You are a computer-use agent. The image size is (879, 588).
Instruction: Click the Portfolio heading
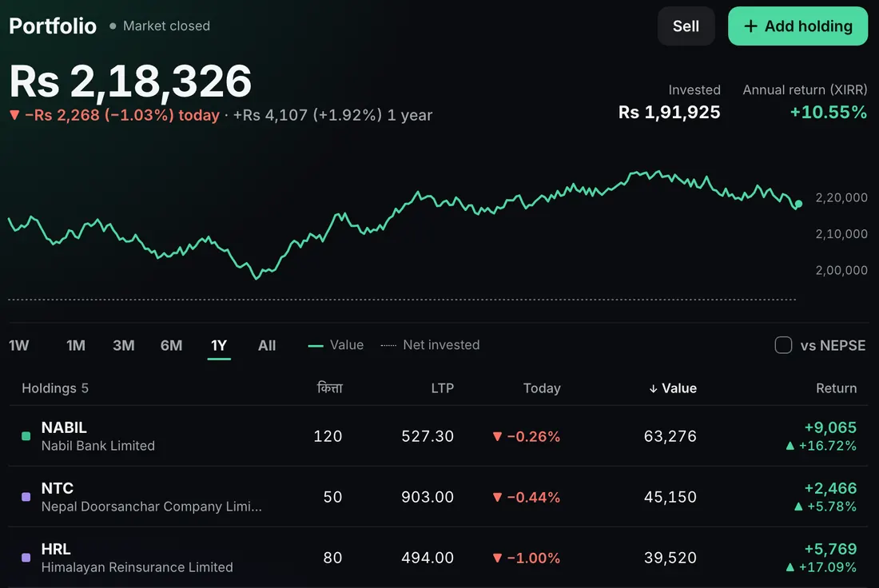53,26
